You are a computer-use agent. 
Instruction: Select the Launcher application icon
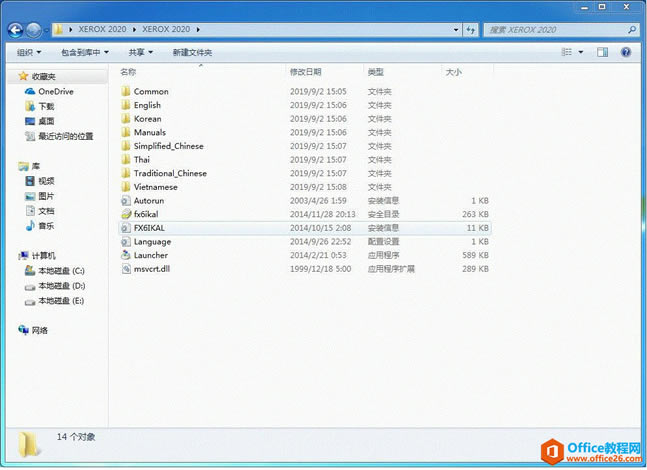point(126,255)
